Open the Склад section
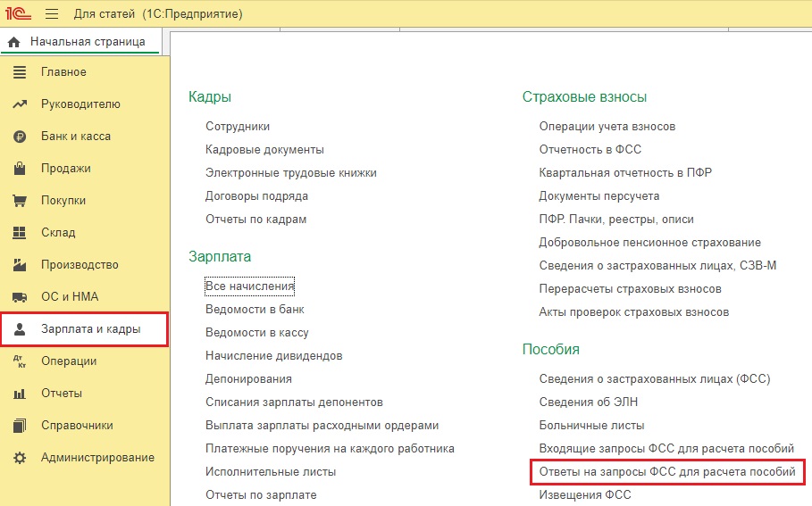Screen dimensions: 812x506 click(x=58, y=232)
